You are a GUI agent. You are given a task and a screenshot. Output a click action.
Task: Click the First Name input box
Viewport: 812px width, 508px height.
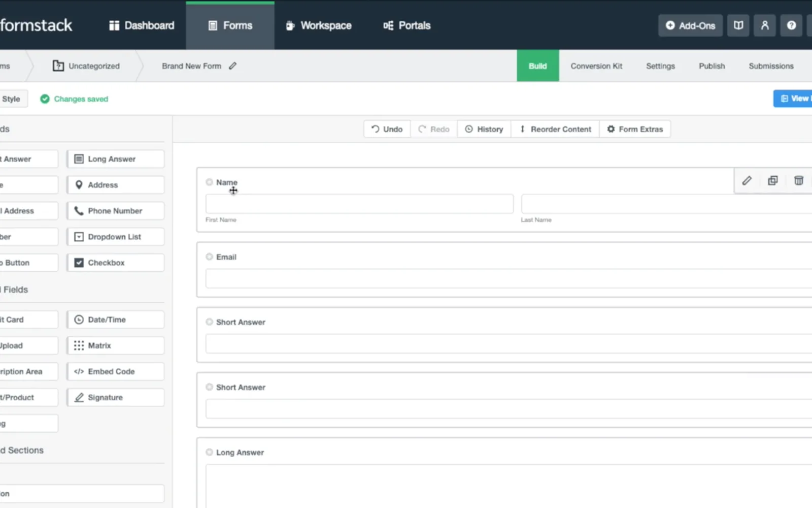tap(359, 204)
